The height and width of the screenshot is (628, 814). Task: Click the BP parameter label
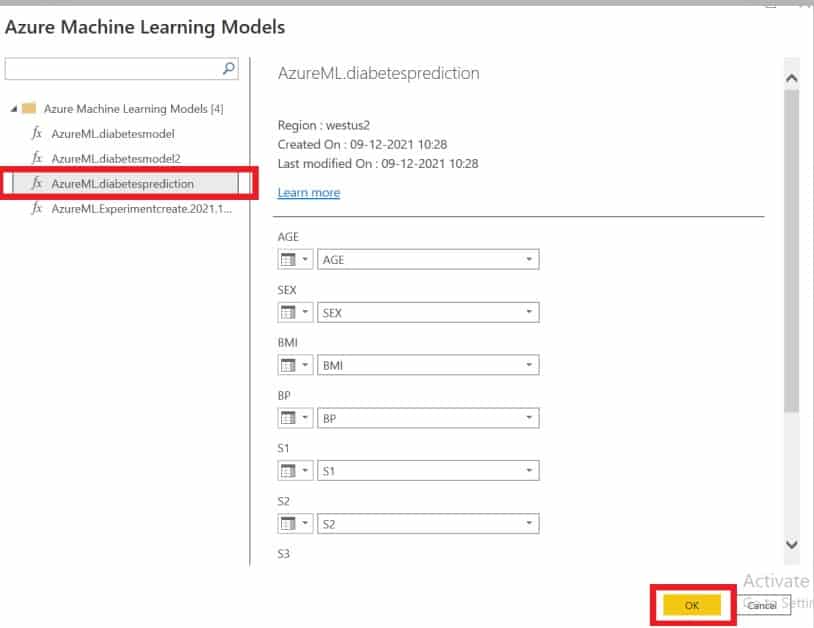[284, 395]
